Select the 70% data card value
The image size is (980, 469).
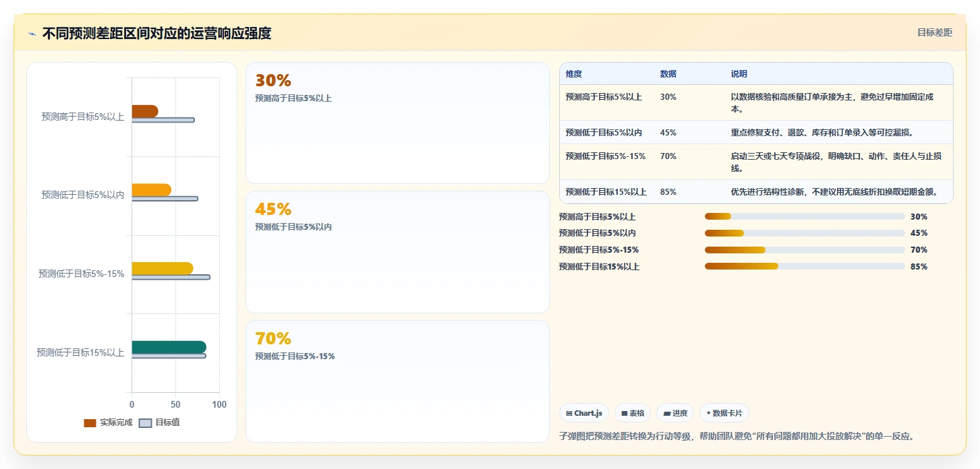(x=273, y=338)
